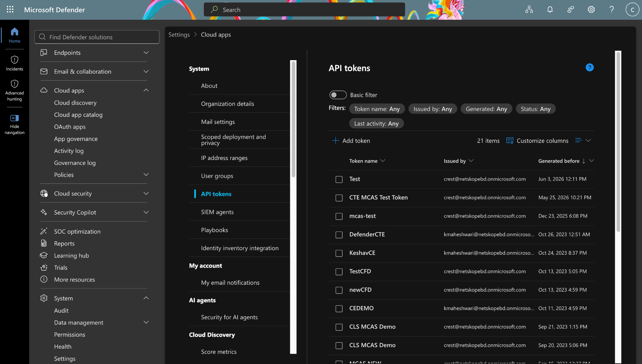
Task: Open the Issued by: Any filter
Action: [433, 109]
